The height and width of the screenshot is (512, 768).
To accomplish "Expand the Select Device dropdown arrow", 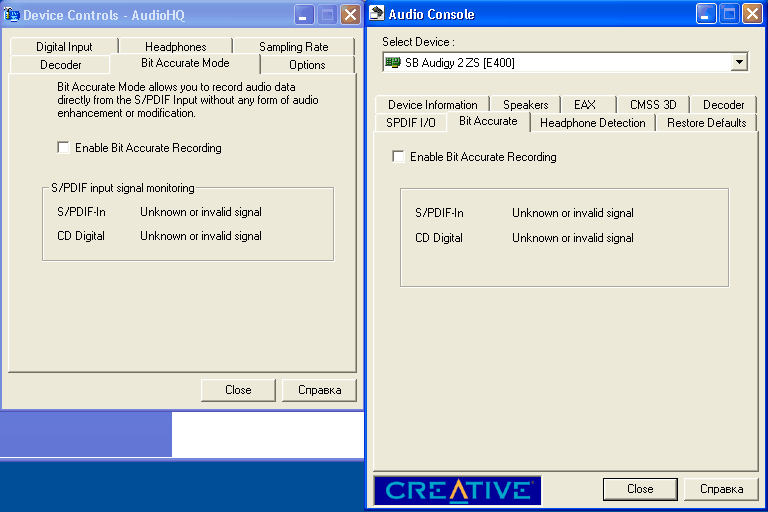I will click(x=739, y=62).
